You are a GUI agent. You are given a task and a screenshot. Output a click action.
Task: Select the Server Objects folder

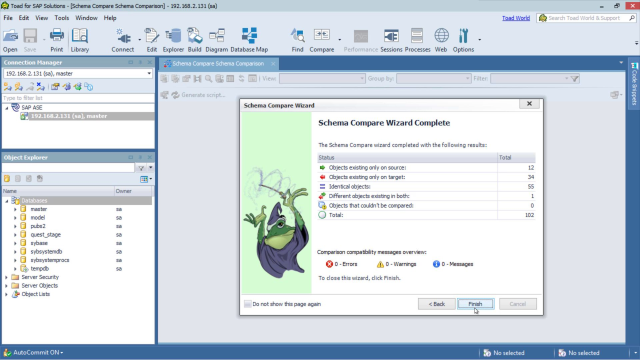[x=40, y=286]
